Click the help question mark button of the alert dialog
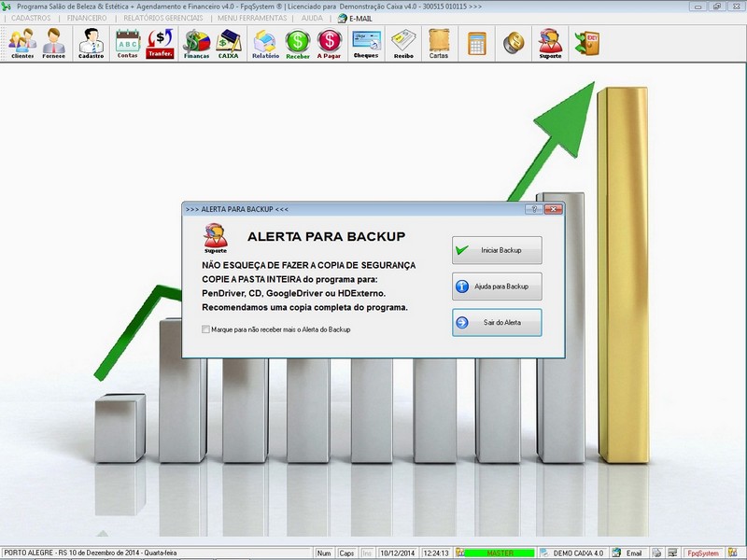 [533, 209]
